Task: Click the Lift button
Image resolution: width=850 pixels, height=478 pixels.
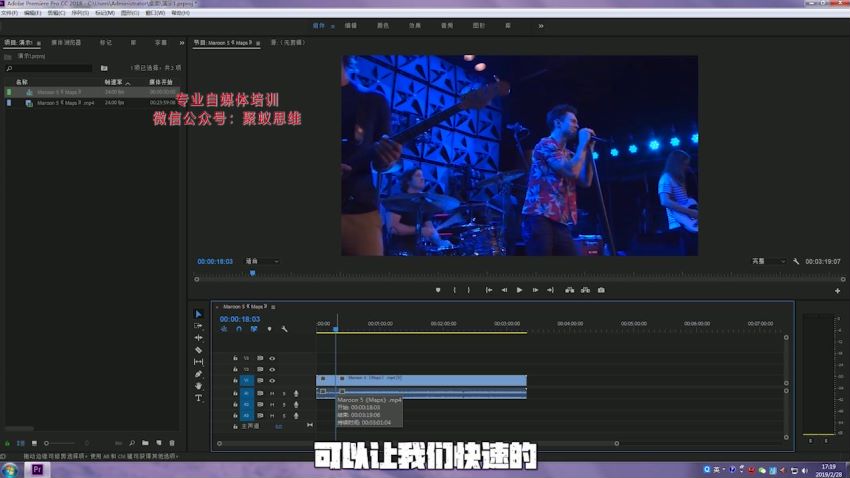Action: pyautogui.click(x=569, y=290)
